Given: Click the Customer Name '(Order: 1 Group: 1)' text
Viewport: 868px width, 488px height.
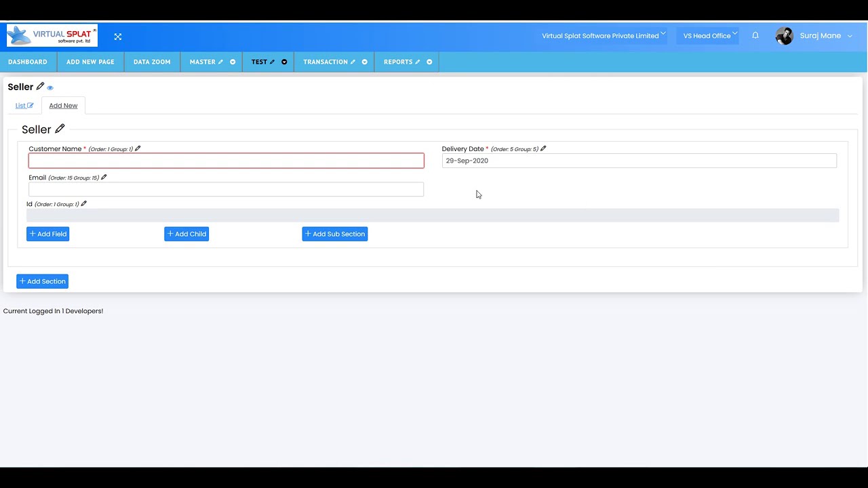Looking at the screenshot, I should coord(111,149).
